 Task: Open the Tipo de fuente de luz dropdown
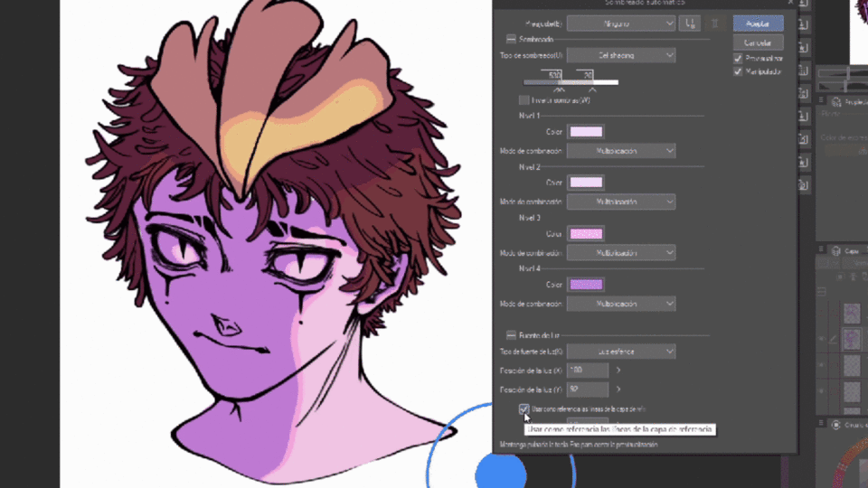pyautogui.click(x=620, y=352)
